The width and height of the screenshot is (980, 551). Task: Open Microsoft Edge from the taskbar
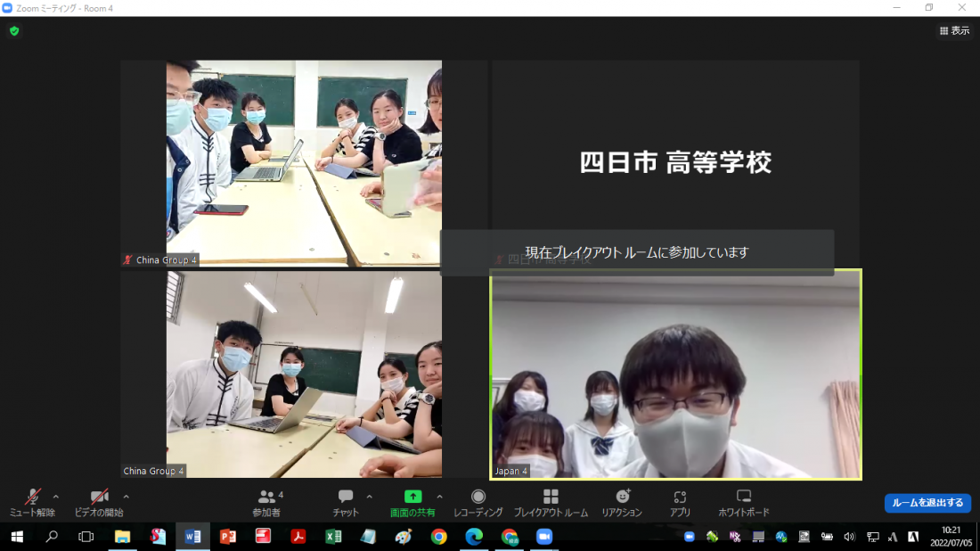474,537
